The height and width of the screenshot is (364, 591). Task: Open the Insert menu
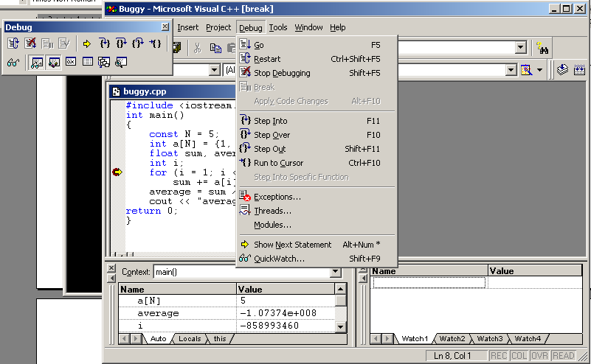tap(187, 27)
